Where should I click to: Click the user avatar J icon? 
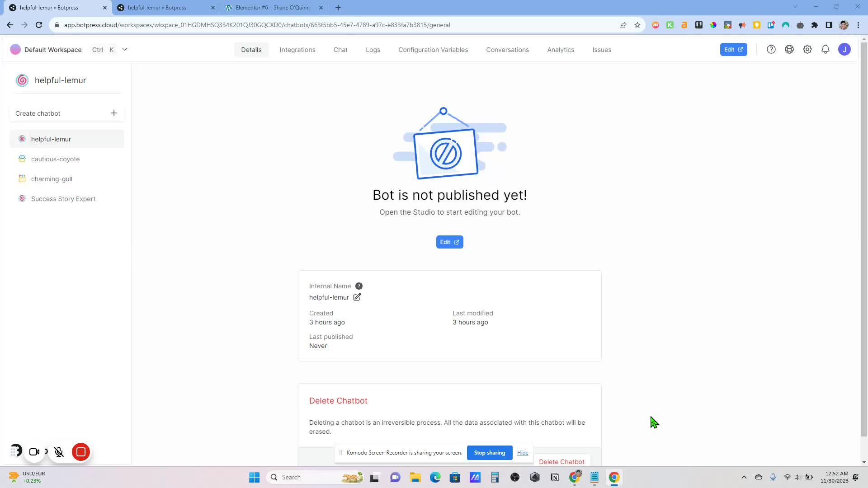844,50
